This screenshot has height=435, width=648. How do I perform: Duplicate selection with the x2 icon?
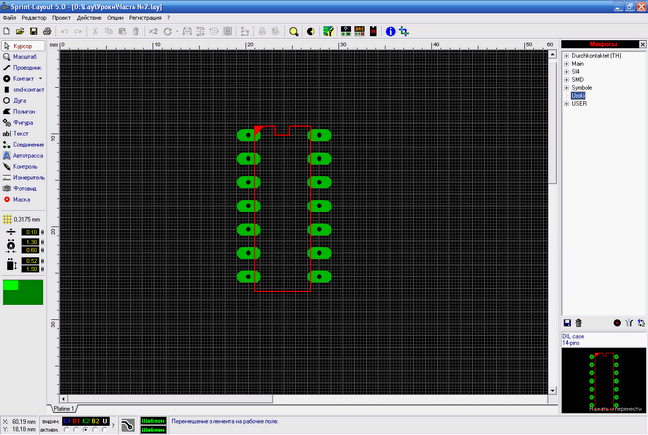tap(153, 31)
